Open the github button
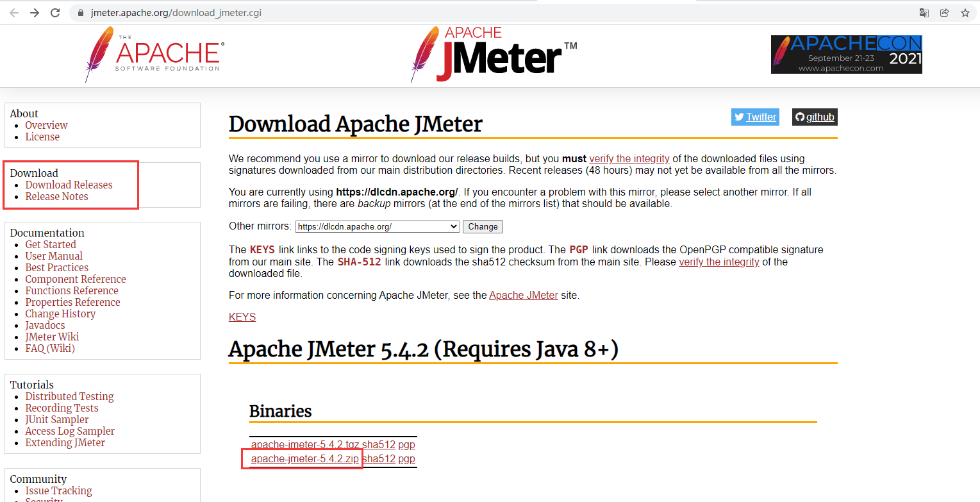This screenshot has height=502, width=980. coord(815,117)
